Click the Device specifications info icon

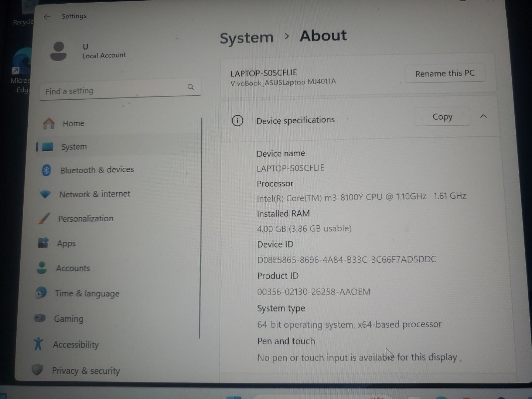[x=237, y=120]
